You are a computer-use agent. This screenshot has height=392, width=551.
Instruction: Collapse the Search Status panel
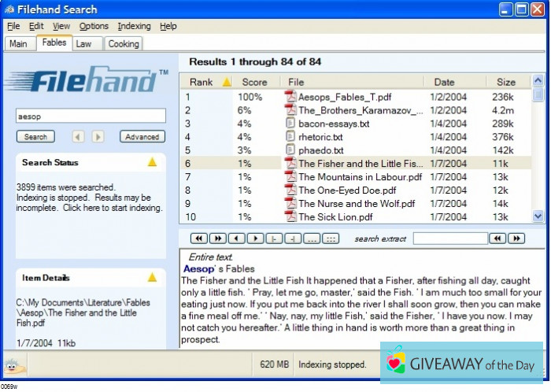tap(152, 162)
